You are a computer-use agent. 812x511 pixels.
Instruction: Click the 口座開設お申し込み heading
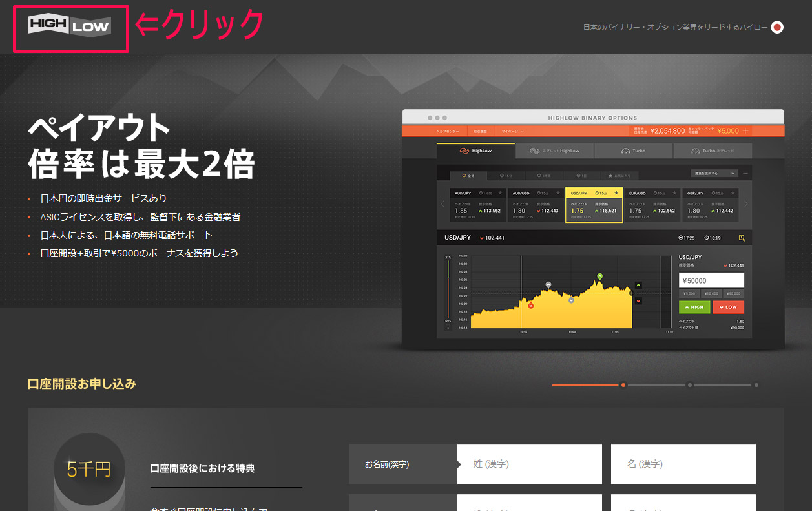pos(82,384)
